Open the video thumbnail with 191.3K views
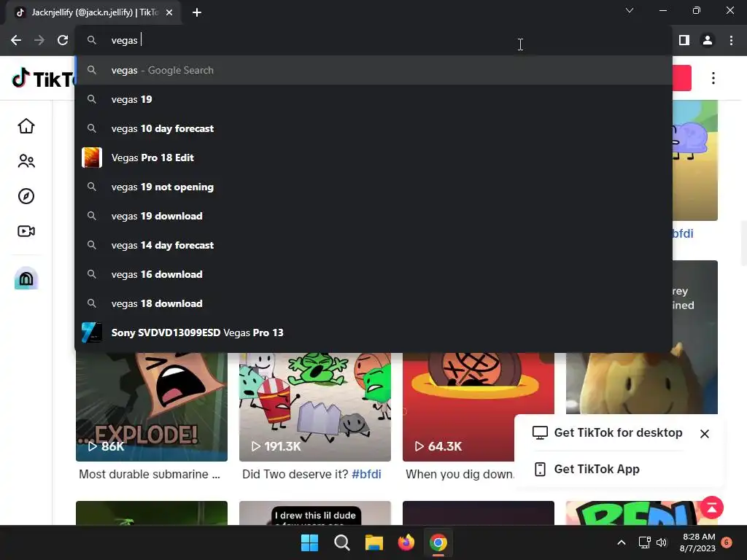Viewport: 747px width, 560px height. coord(315,407)
